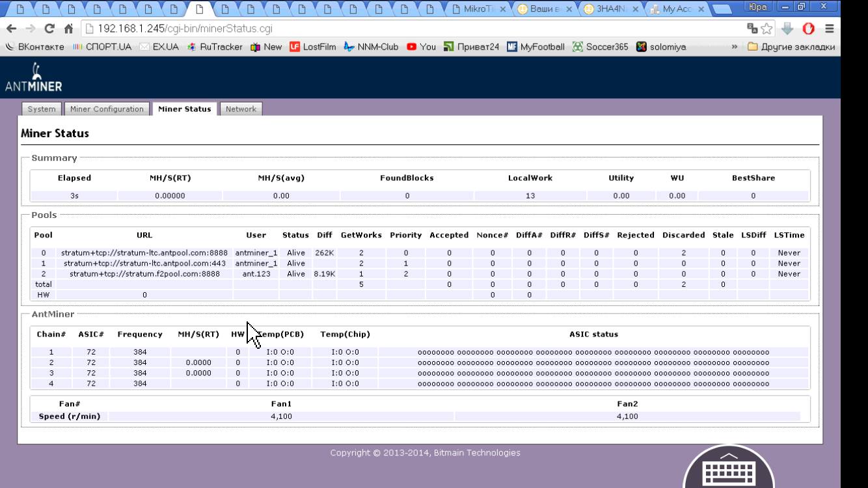Open the Miner Configuration tab
This screenshot has height=488, width=868.
107,109
